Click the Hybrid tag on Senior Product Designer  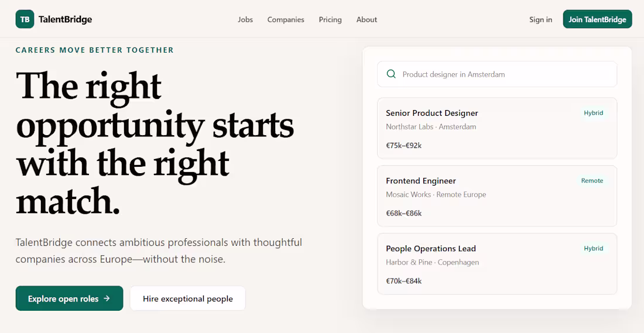(594, 113)
